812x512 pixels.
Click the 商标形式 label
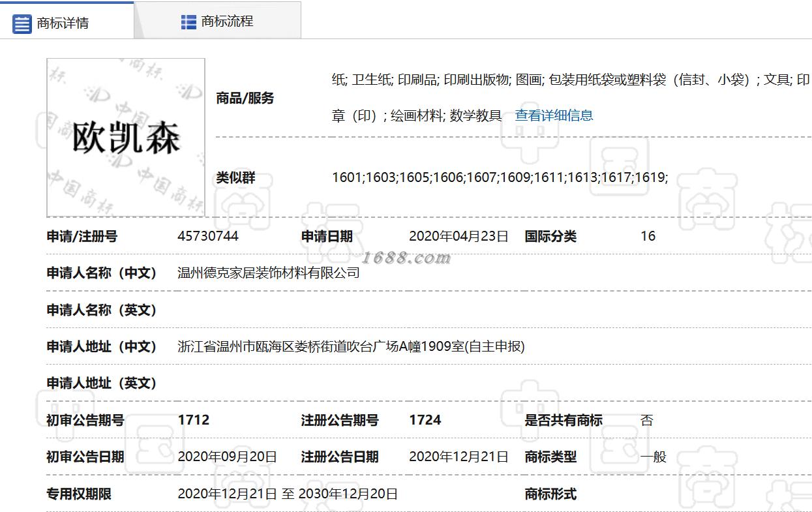tap(551, 494)
